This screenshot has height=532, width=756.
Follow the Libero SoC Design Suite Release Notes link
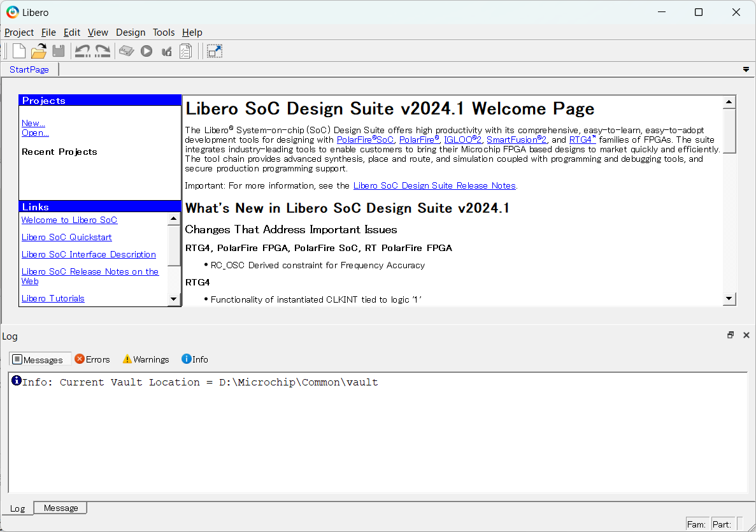[434, 185]
